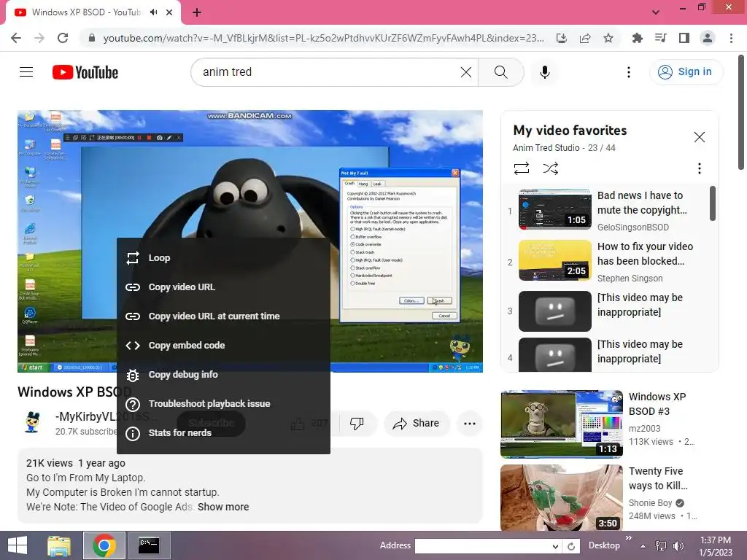This screenshot has width=747, height=560.
Task: Toggle shuffle playlist
Action: click(x=550, y=168)
